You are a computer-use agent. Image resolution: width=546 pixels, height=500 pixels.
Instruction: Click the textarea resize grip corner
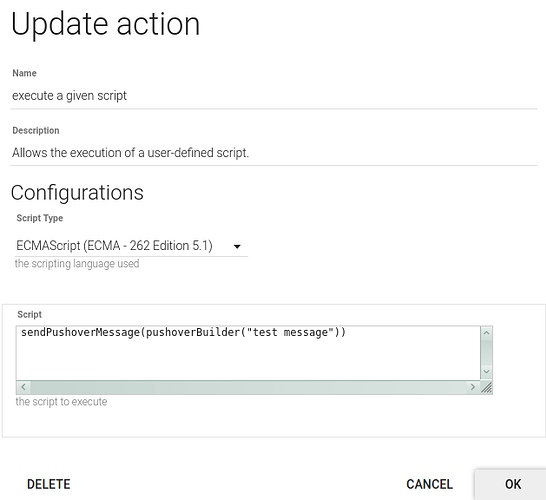(x=486, y=387)
